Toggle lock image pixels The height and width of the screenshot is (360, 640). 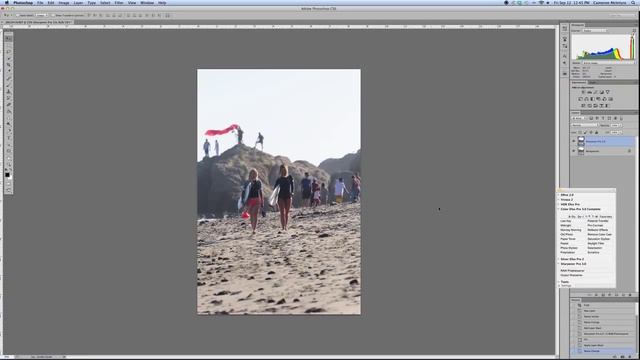tap(585, 132)
